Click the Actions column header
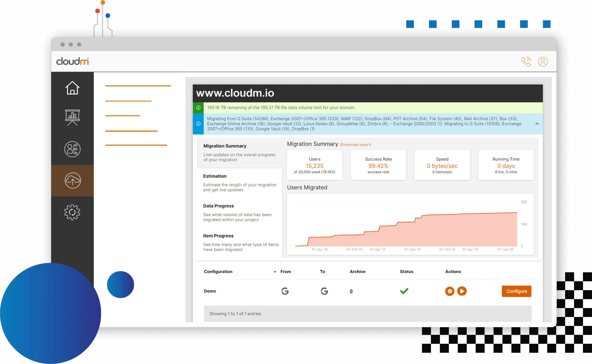Image resolution: width=592 pixels, height=364 pixels. pos(453,271)
